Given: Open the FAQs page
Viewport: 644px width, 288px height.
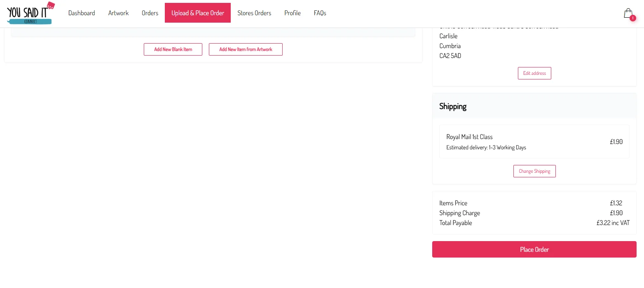Looking at the screenshot, I should 320,13.
